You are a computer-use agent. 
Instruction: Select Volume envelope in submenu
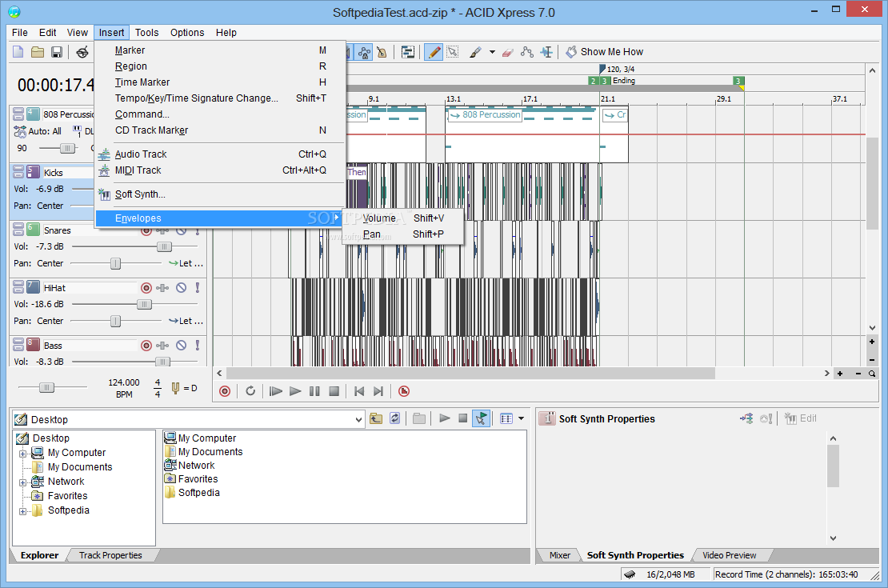click(x=403, y=218)
